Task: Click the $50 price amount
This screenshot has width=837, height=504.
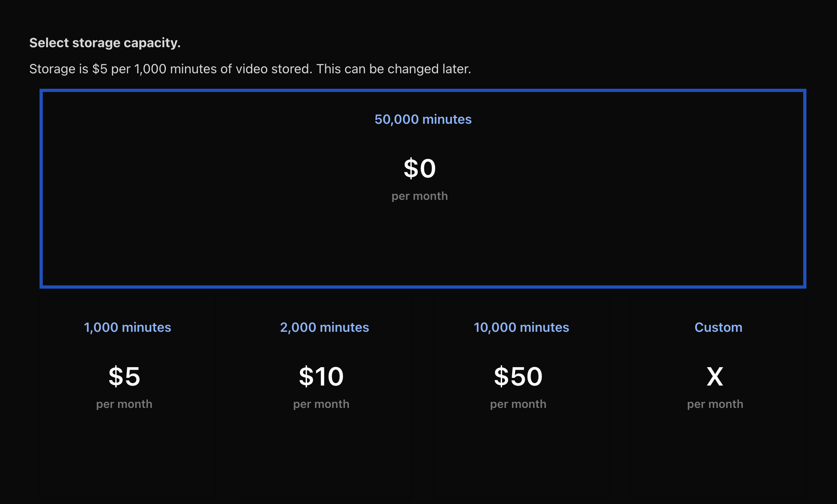Action: tap(518, 377)
